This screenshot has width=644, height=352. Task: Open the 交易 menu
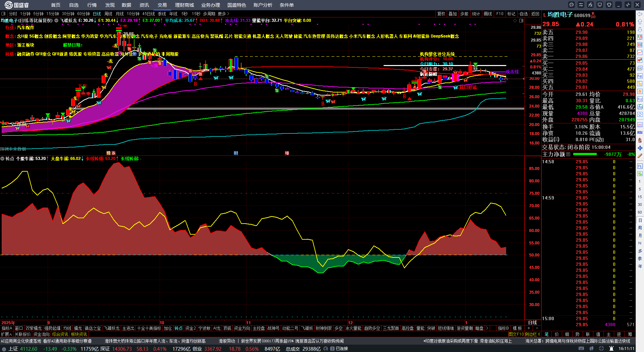pyautogui.click(x=162, y=5)
